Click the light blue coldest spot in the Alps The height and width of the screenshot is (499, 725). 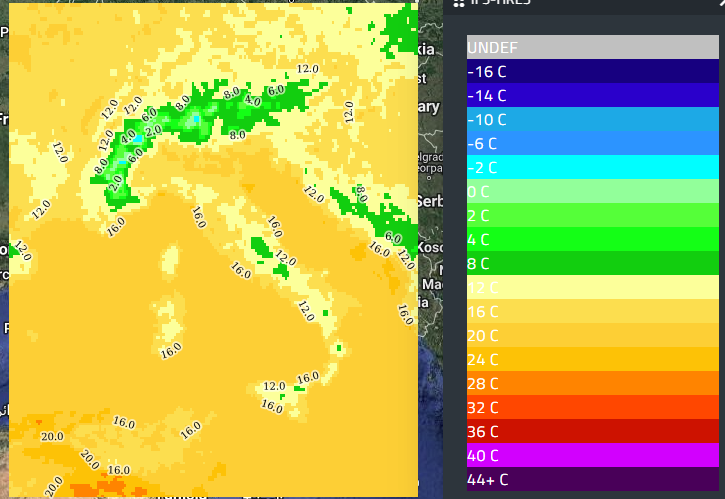(196, 118)
